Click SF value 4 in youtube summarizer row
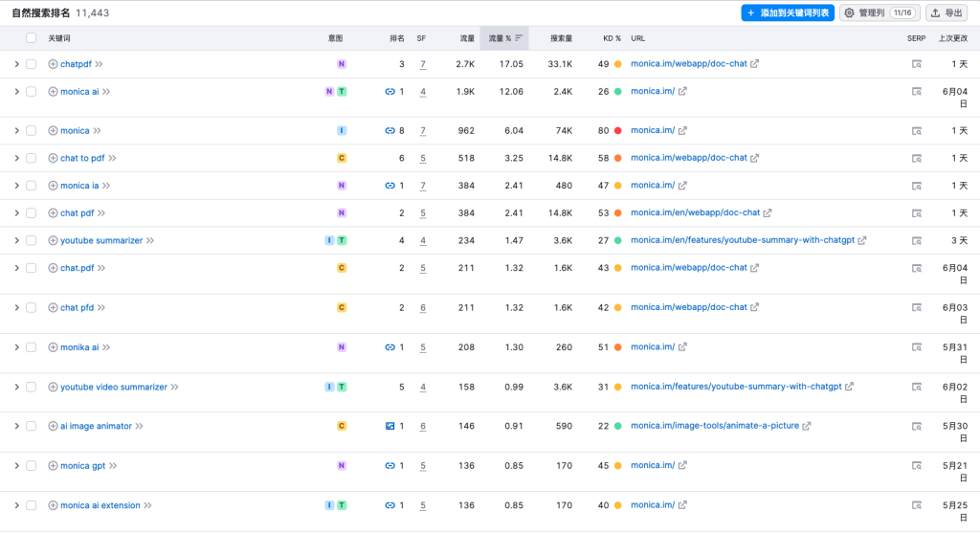 point(423,241)
